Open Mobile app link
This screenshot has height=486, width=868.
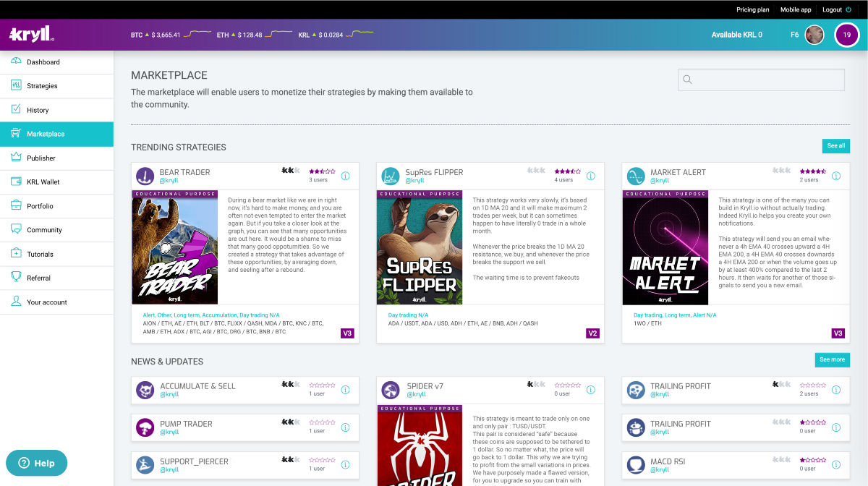pyautogui.click(x=796, y=9)
